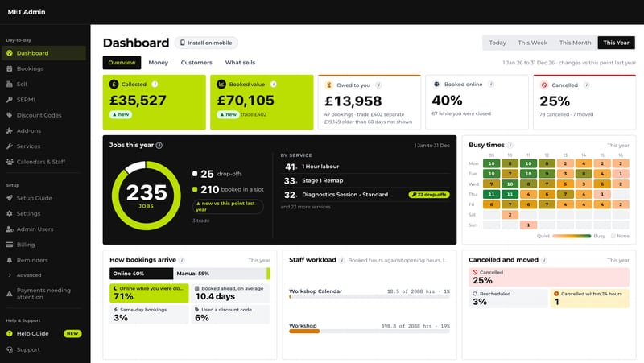Image resolution: width=644 pixels, height=363 pixels.
Task: Click the Workshop Calendar workload bar
Action: (x=369, y=296)
